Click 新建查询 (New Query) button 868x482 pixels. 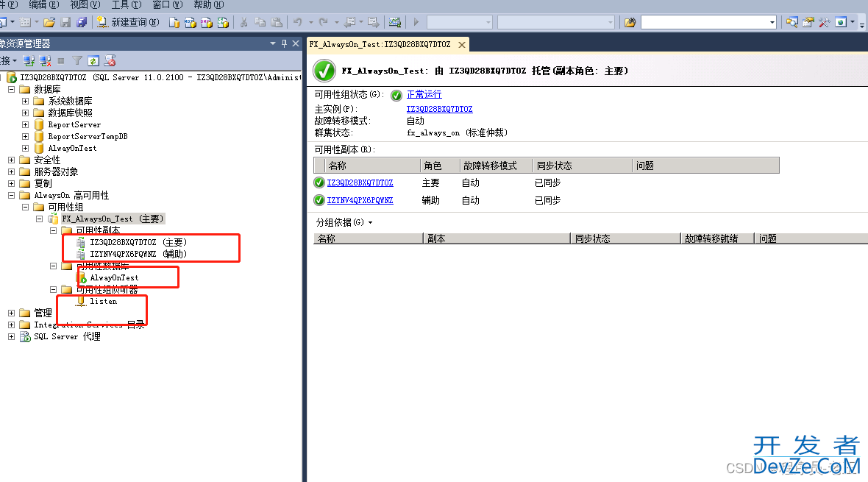[128, 23]
